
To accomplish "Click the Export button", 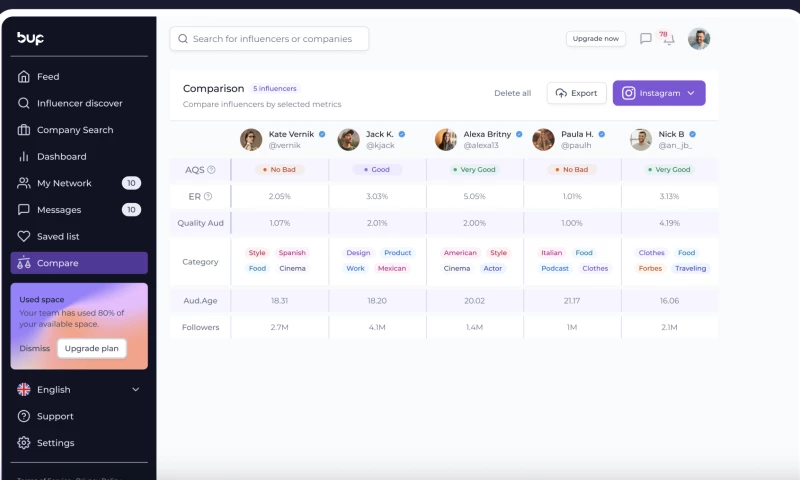I will pos(577,93).
